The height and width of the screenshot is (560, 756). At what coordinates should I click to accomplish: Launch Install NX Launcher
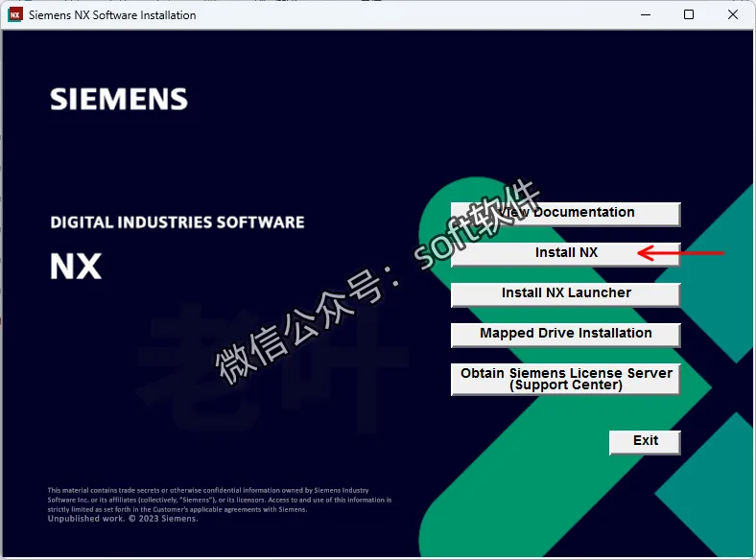pos(565,294)
